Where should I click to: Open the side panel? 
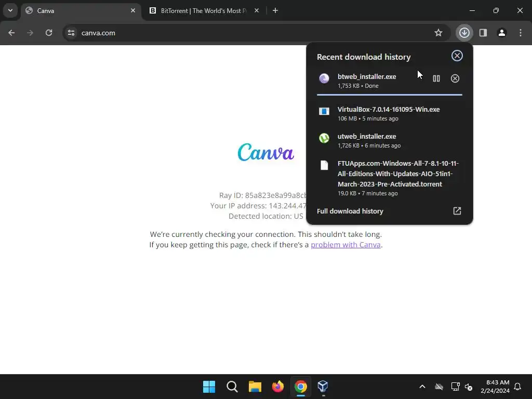point(483,33)
